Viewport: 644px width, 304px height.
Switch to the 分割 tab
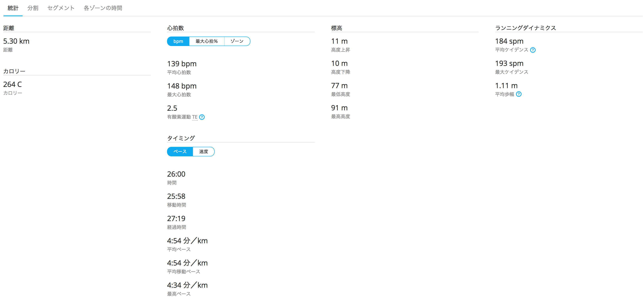point(33,8)
